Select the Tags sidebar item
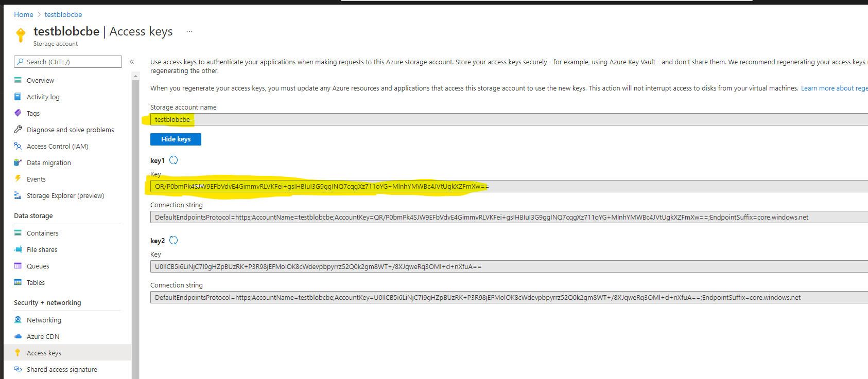This screenshot has width=868, height=379. [x=33, y=114]
